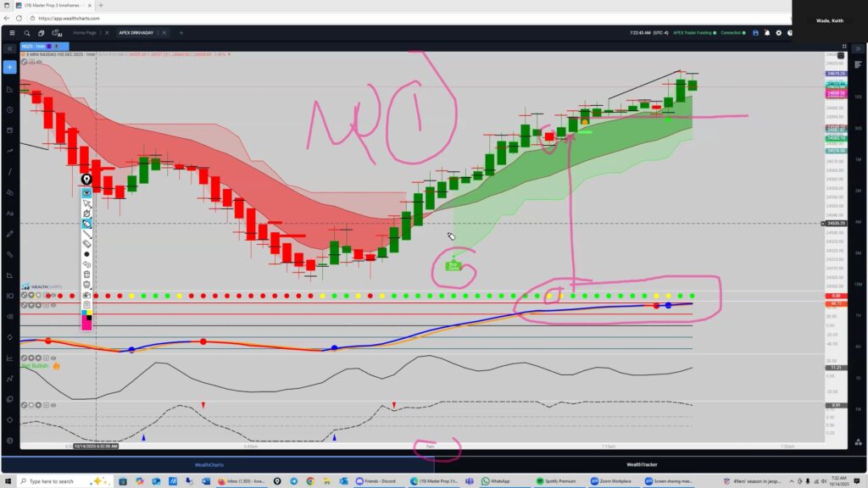Pick the magenta color swatch
This screenshot has width=868, height=488.
click(86, 325)
